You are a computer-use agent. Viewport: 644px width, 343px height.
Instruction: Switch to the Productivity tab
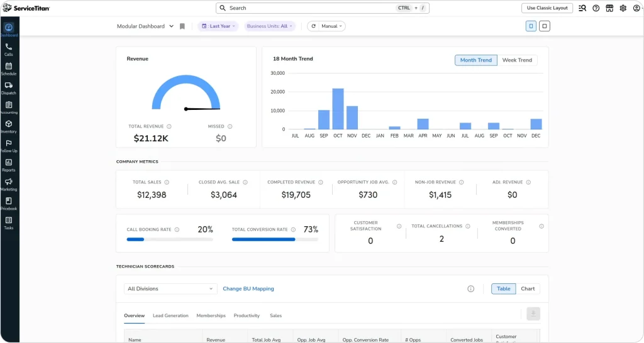(247, 316)
